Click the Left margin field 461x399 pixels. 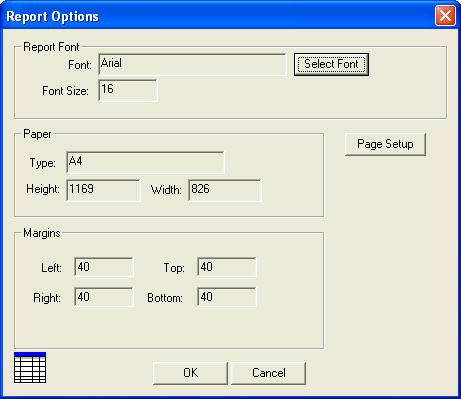point(104,267)
